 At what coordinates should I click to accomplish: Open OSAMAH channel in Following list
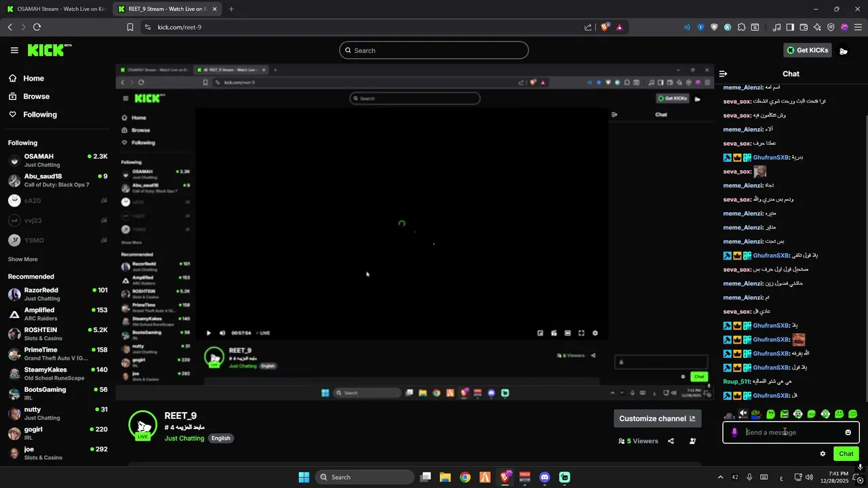click(58, 161)
